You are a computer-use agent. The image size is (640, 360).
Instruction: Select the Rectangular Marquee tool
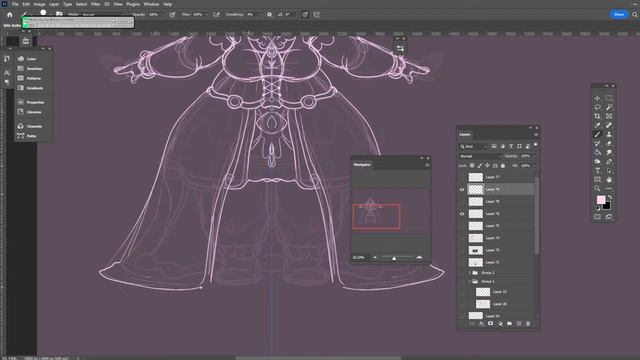[609, 98]
